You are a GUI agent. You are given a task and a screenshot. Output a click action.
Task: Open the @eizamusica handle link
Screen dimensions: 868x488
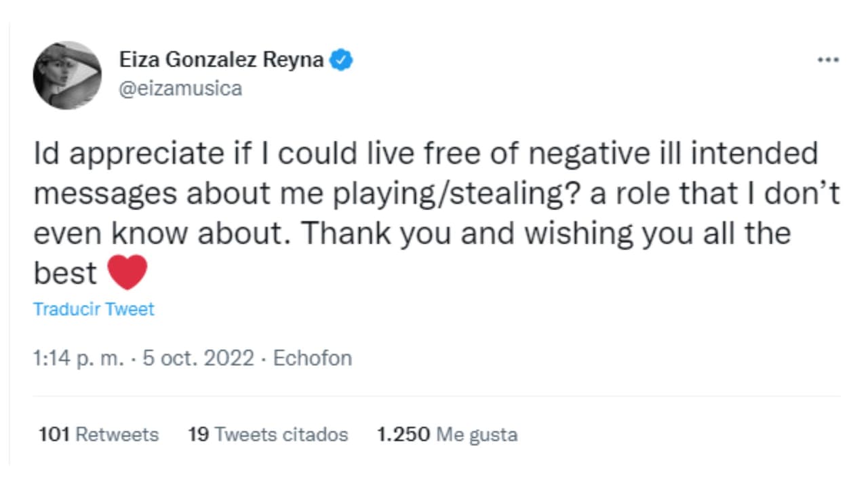tap(180, 89)
